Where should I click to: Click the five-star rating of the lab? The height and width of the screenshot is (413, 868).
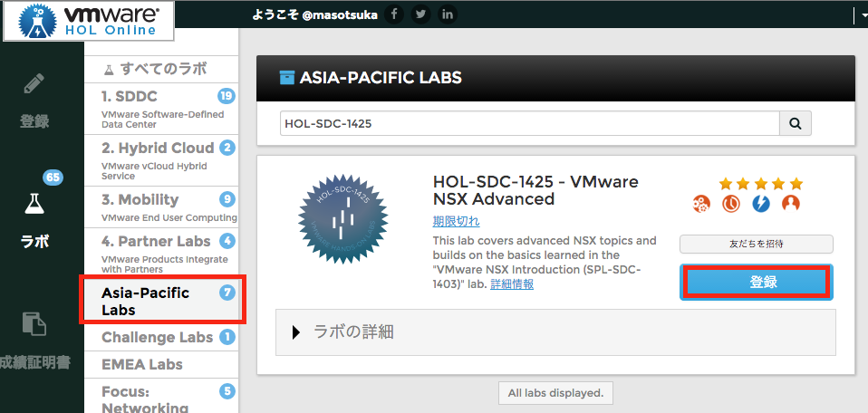(x=760, y=184)
